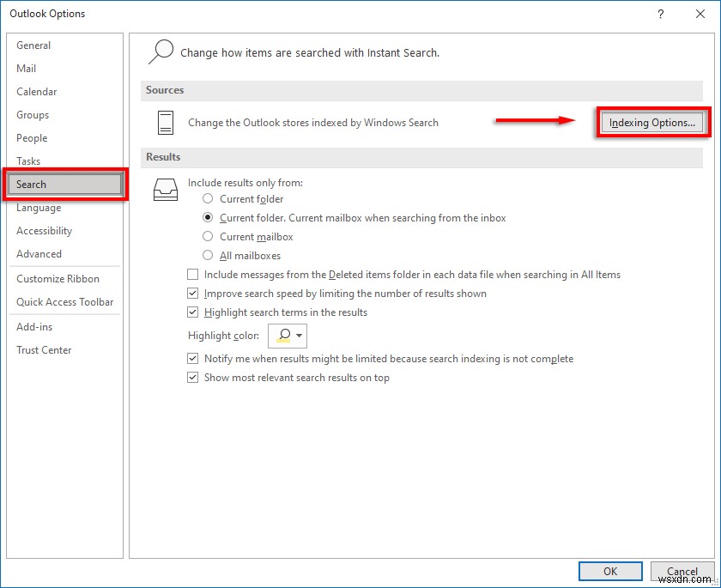Switch to the Trust Center category
The width and height of the screenshot is (721, 588).
click(44, 349)
